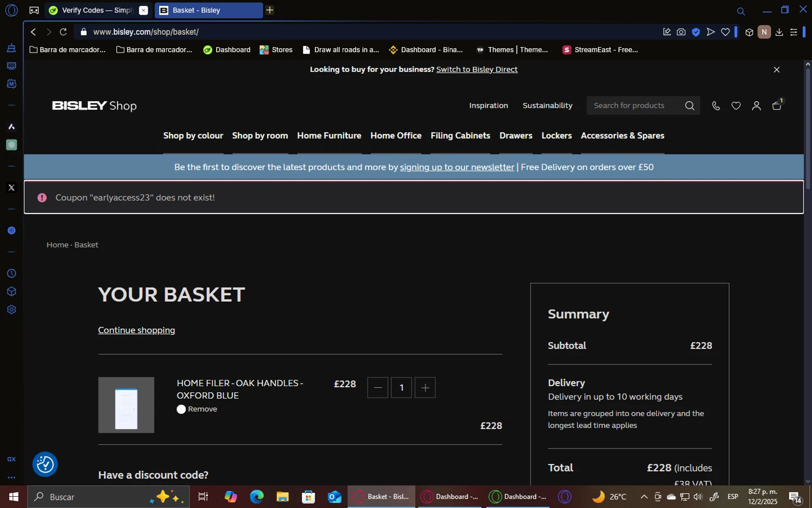The width and height of the screenshot is (812, 508).
Task: Edit the quantity field showing 1
Action: 401,388
